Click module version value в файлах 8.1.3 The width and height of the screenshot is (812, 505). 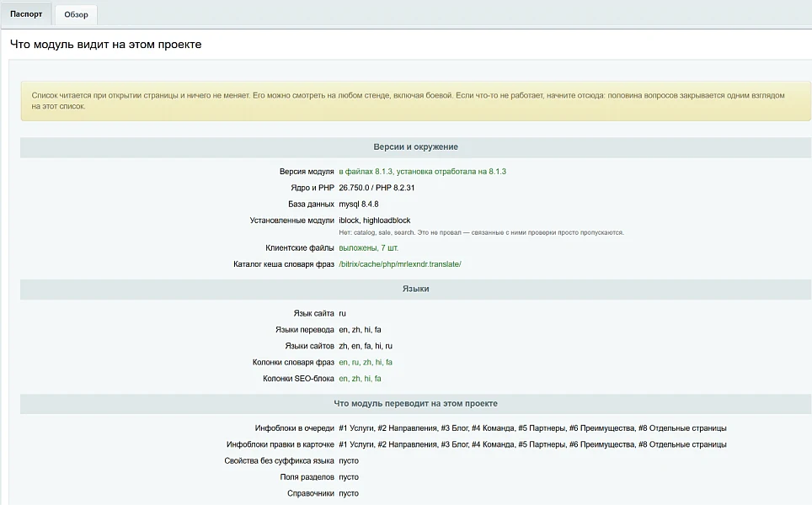(x=422, y=171)
